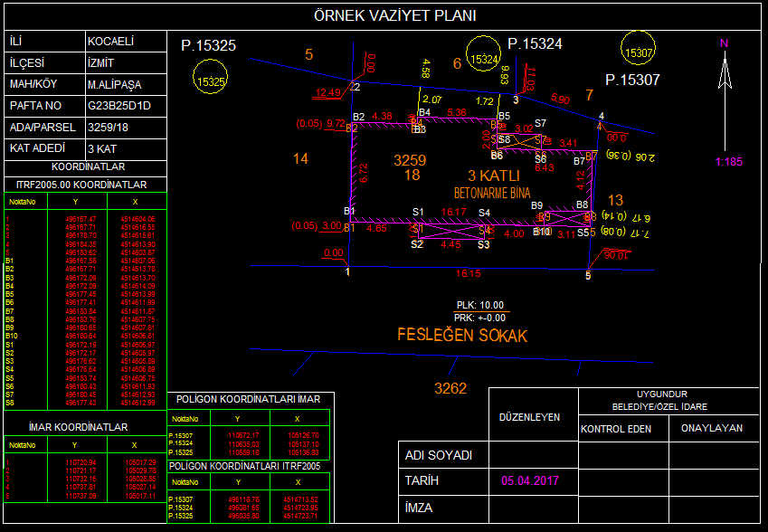Click the polygon X value "4514713.52"

(x=300, y=499)
